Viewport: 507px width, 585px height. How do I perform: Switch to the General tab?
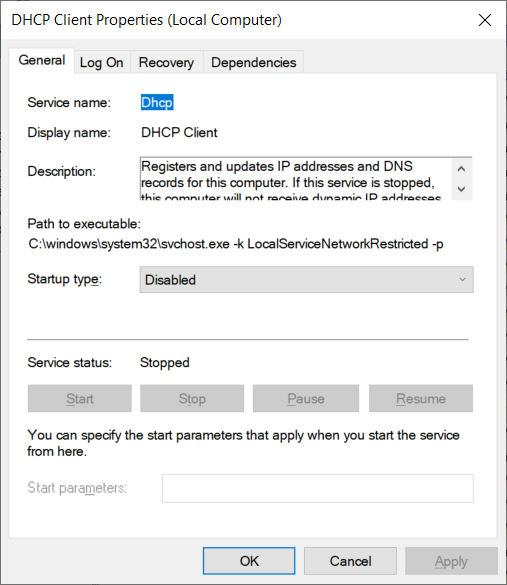(42, 60)
